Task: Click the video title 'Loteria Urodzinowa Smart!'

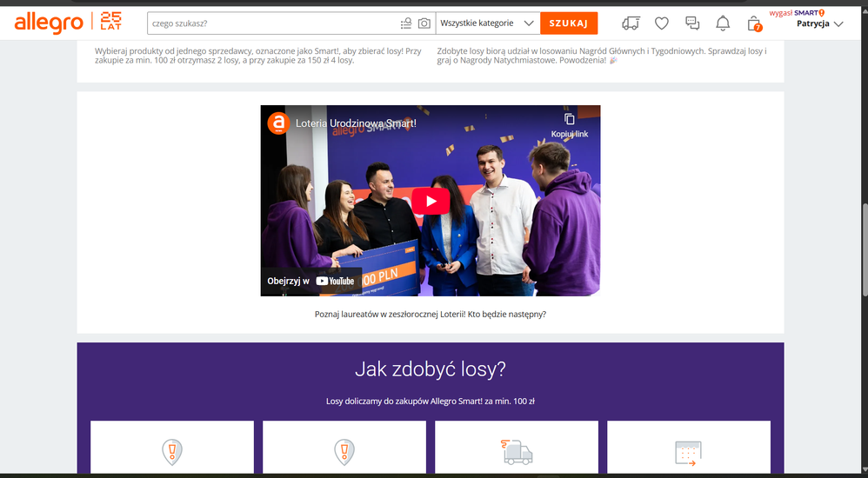Action: click(x=356, y=123)
